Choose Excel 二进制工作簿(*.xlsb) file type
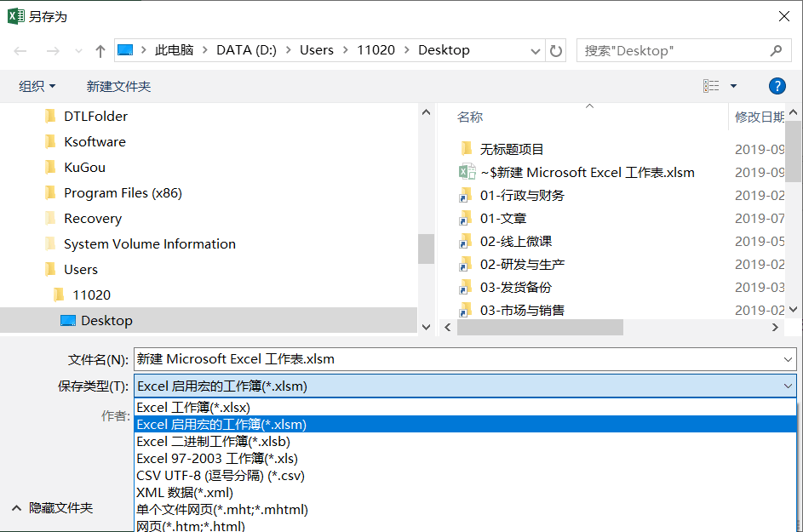803x532 pixels. pyautogui.click(x=465, y=442)
